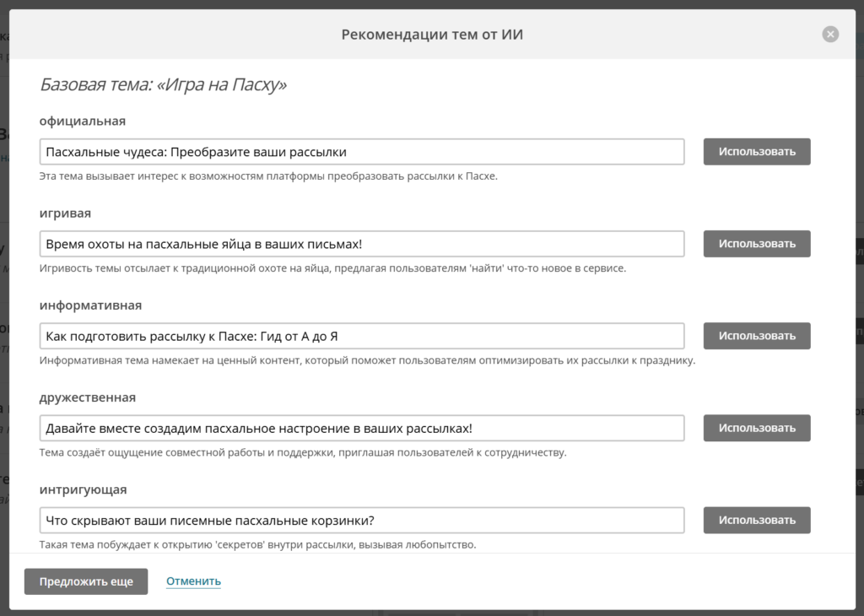Image resolution: width=864 pixels, height=616 pixels.
Task: Use the информативная subject suggestion
Action: point(757,336)
